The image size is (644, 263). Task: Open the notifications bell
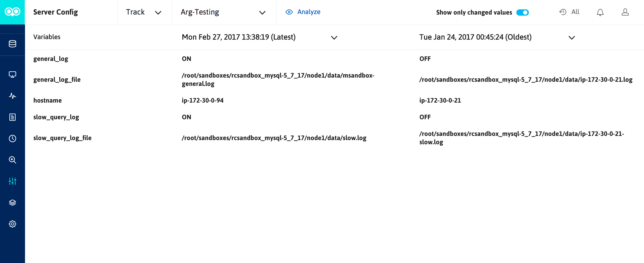tap(600, 12)
